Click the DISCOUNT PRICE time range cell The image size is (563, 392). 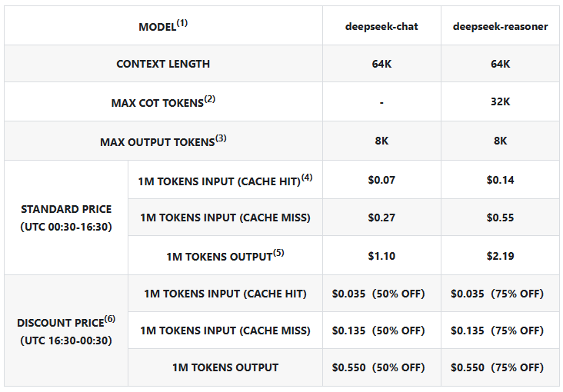pyautogui.click(x=66, y=331)
